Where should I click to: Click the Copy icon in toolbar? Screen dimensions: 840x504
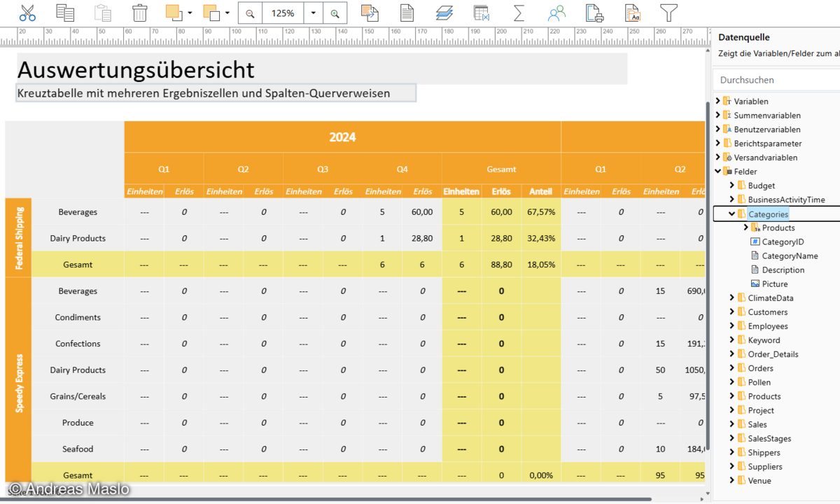coord(65,13)
